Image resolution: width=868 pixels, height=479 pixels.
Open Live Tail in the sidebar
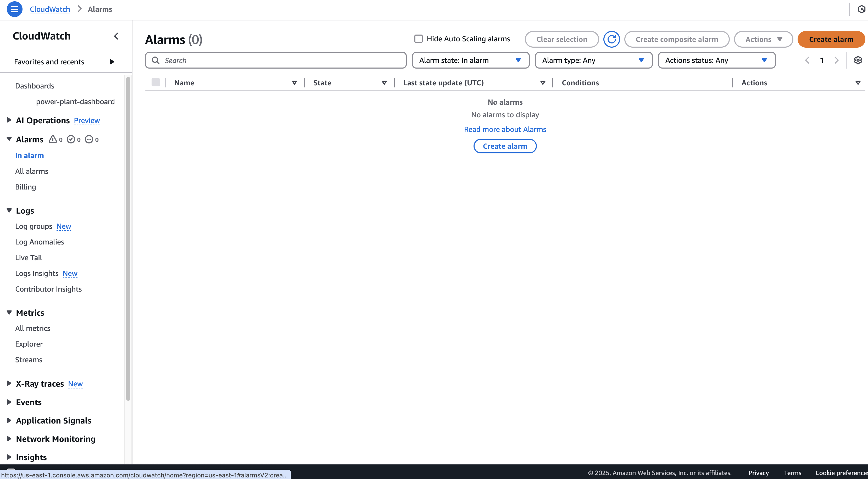tap(29, 258)
